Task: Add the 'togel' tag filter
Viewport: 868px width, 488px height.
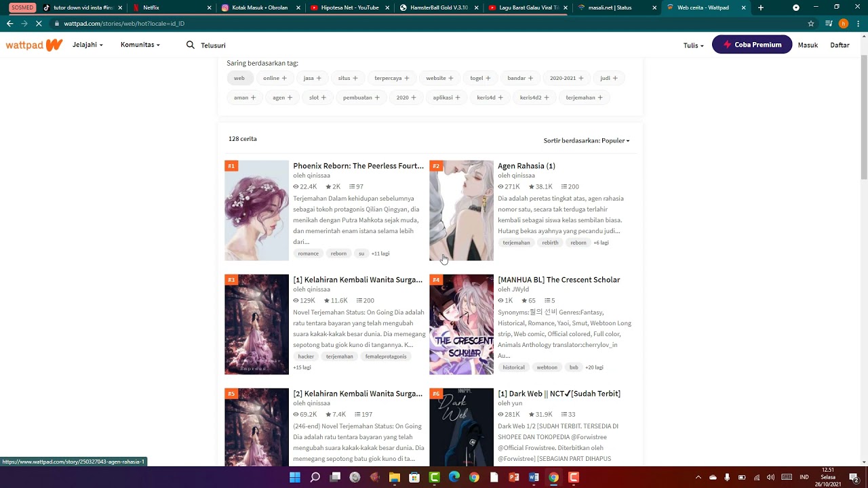Action: [480, 78]
